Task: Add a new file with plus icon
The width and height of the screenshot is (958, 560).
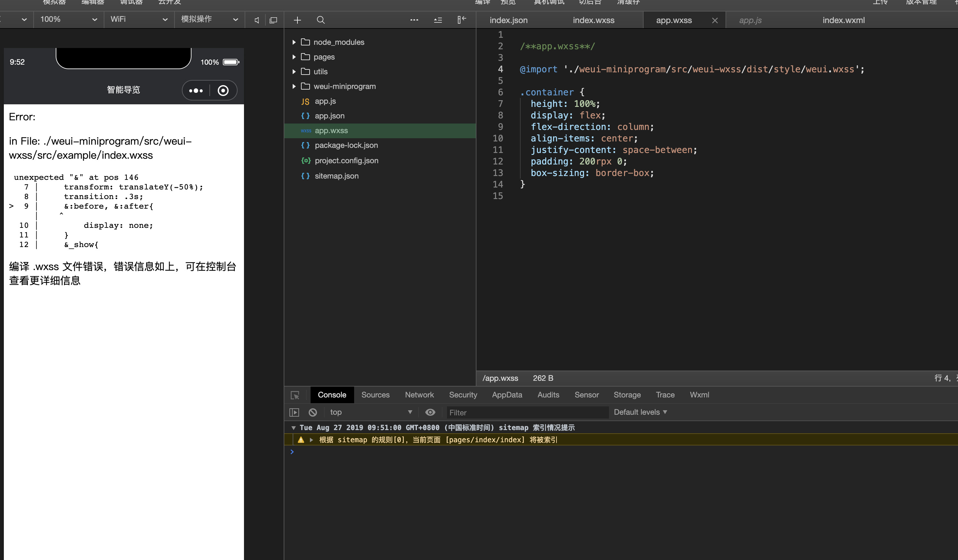Action: 297,20
